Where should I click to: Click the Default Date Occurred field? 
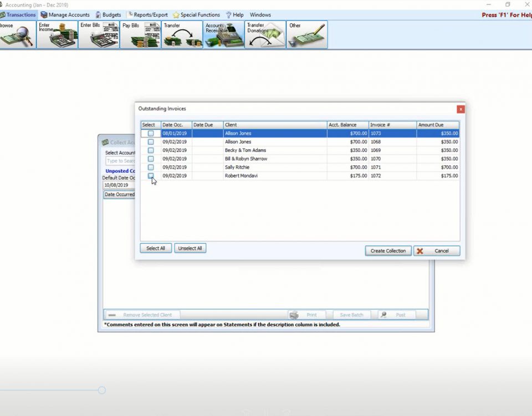tap(119, 185)
